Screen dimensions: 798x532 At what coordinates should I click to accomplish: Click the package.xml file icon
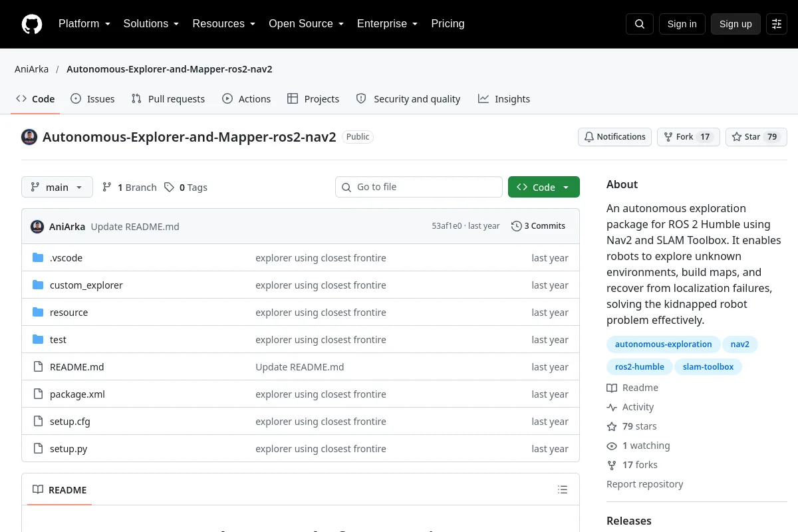[x=38, y=394]
